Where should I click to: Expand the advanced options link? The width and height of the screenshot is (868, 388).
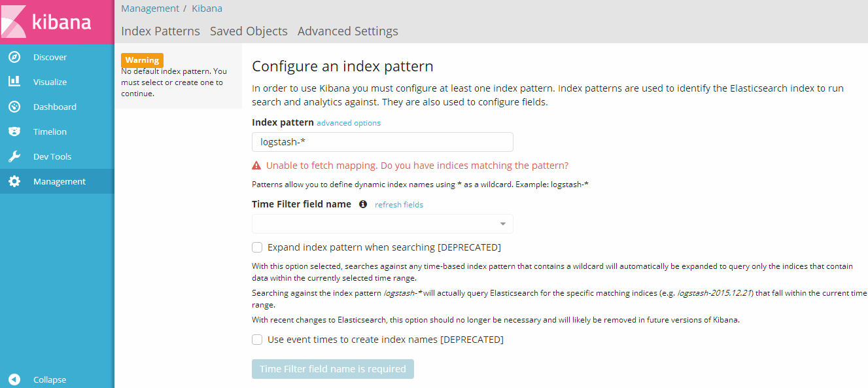click(x=349, y=123)
